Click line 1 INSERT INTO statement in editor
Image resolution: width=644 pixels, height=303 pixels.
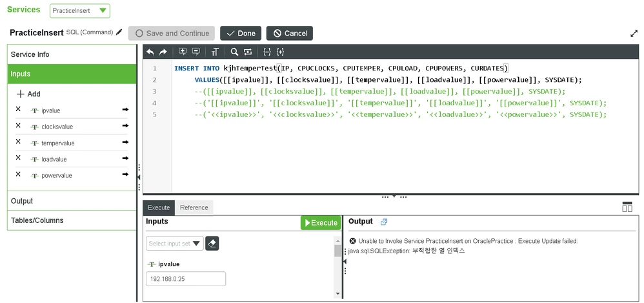(341, 68)
